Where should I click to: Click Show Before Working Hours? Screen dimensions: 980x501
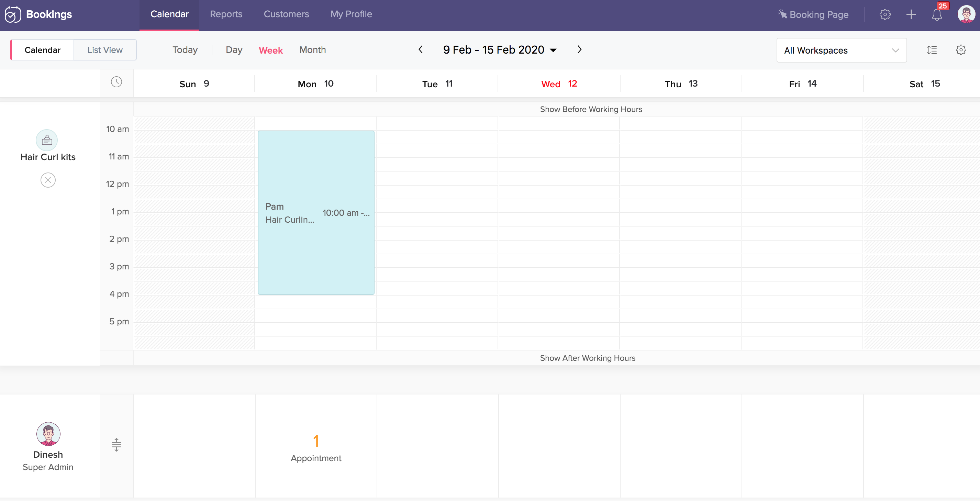591,109
